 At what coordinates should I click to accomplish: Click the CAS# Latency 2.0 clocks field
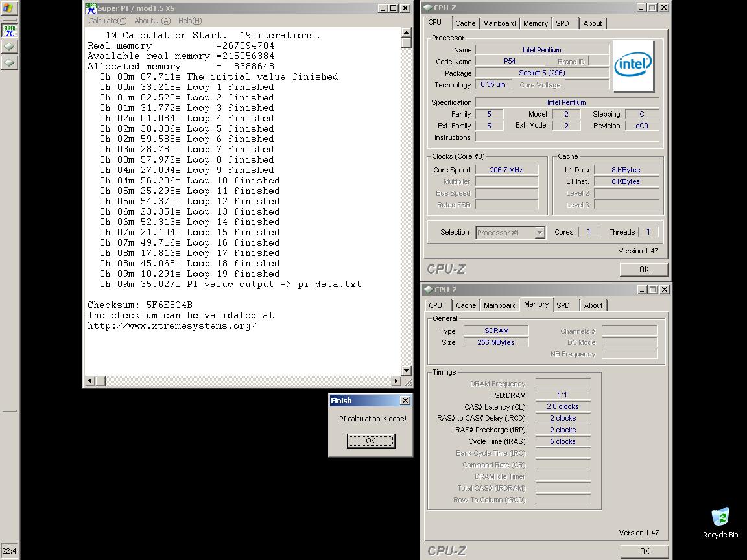(x=563, y=406)
